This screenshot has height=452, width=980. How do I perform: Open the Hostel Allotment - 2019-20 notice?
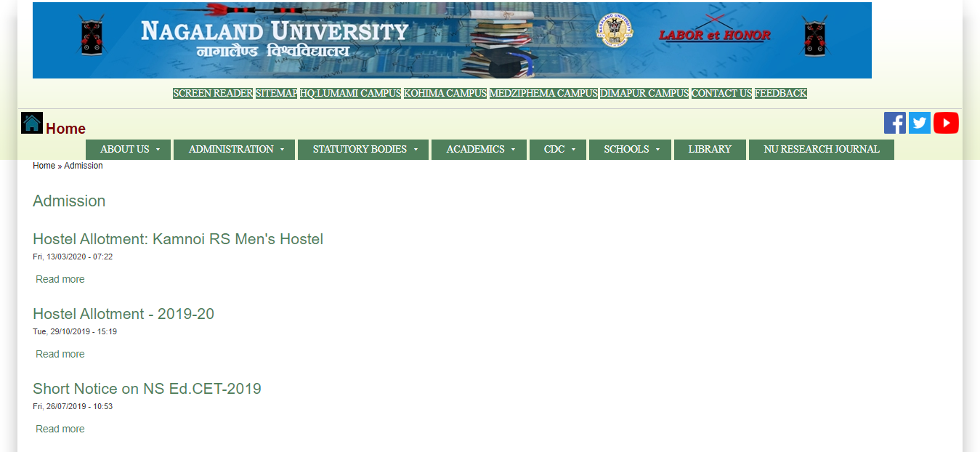123,314
